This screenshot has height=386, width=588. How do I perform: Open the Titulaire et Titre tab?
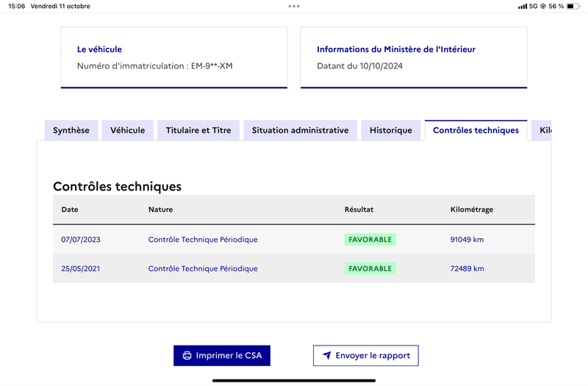[198, 130]
